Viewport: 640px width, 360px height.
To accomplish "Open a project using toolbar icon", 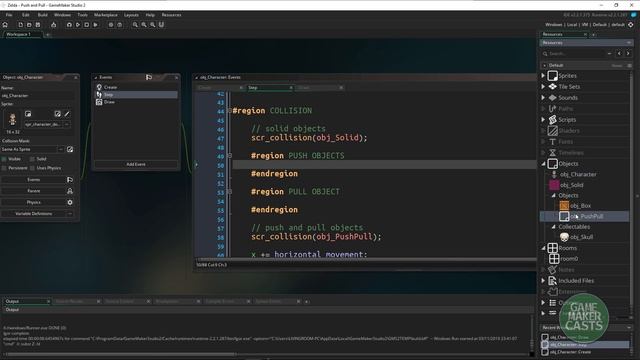I will click(x=29, y=25).
